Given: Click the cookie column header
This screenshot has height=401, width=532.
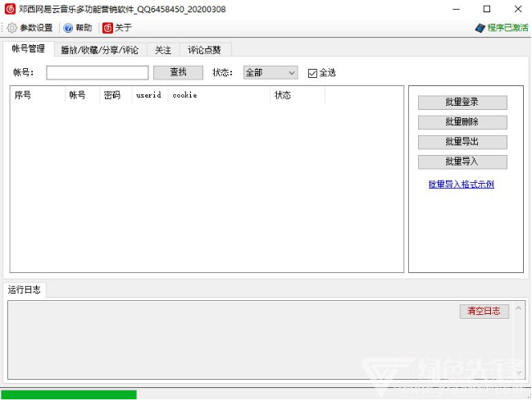Looking at the screenshot, I should tap(219, 95).
